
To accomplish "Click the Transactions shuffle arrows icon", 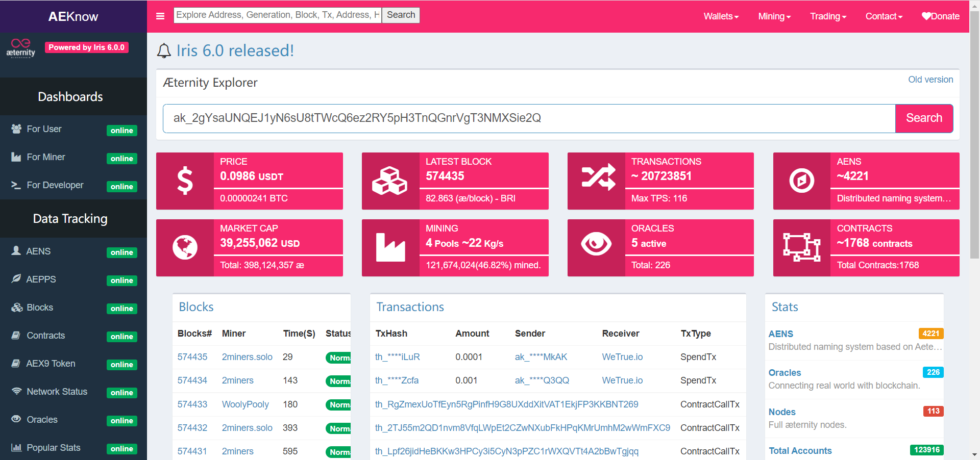I will (x=598, y=178).
